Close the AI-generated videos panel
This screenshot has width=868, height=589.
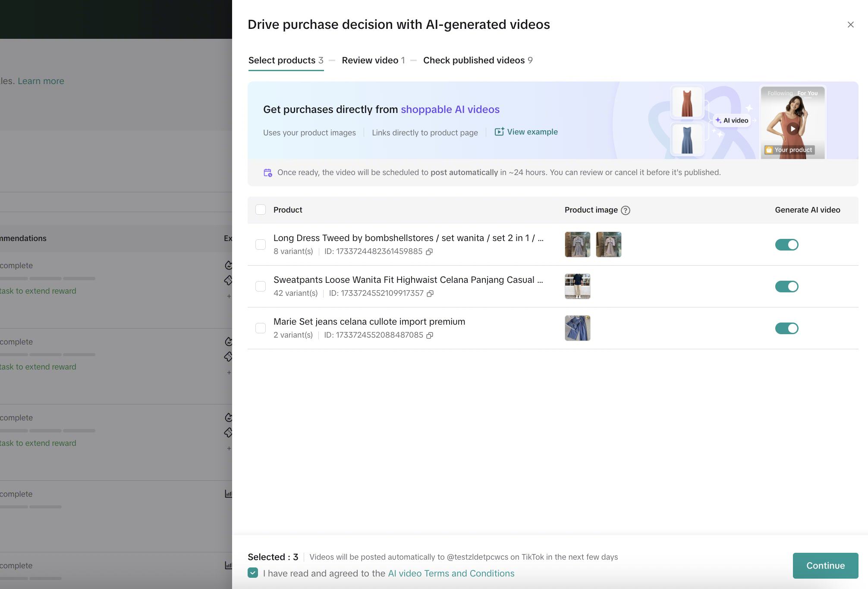pos(850,25)
